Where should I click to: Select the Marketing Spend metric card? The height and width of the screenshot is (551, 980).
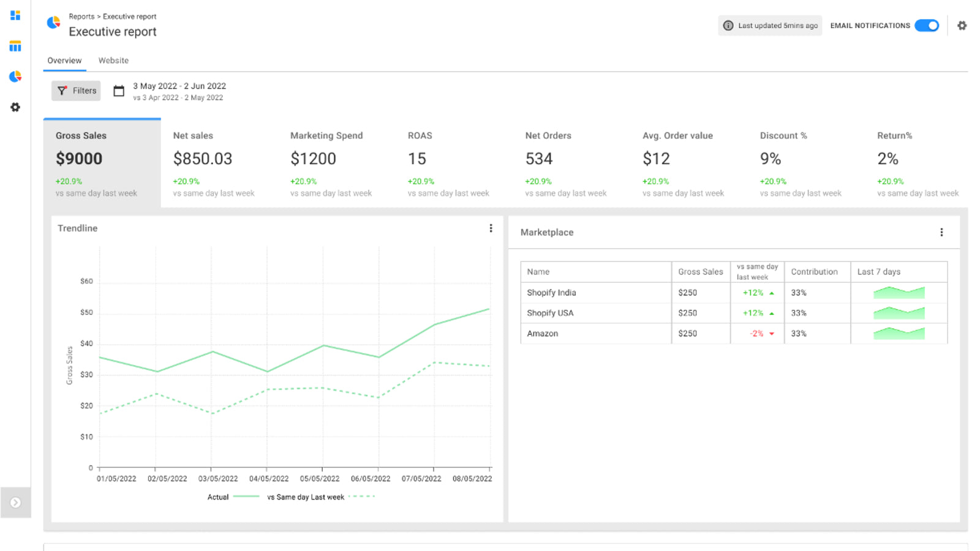pos(337,163)
